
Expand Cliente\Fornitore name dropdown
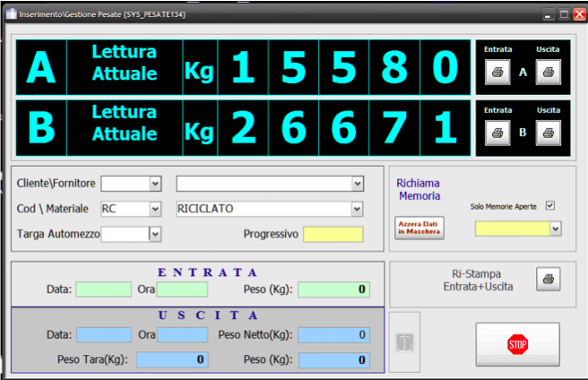click(x=358, y=184)
